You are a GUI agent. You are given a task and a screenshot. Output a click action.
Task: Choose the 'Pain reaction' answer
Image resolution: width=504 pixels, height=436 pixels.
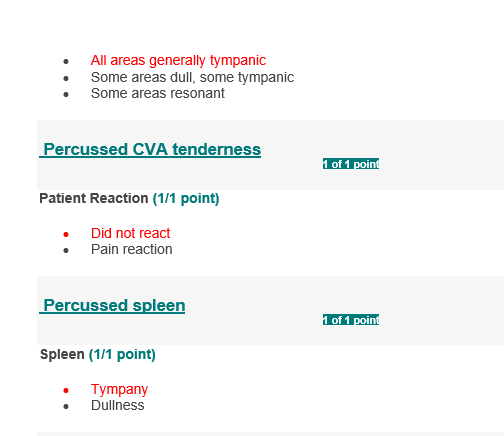click(132, 249)
